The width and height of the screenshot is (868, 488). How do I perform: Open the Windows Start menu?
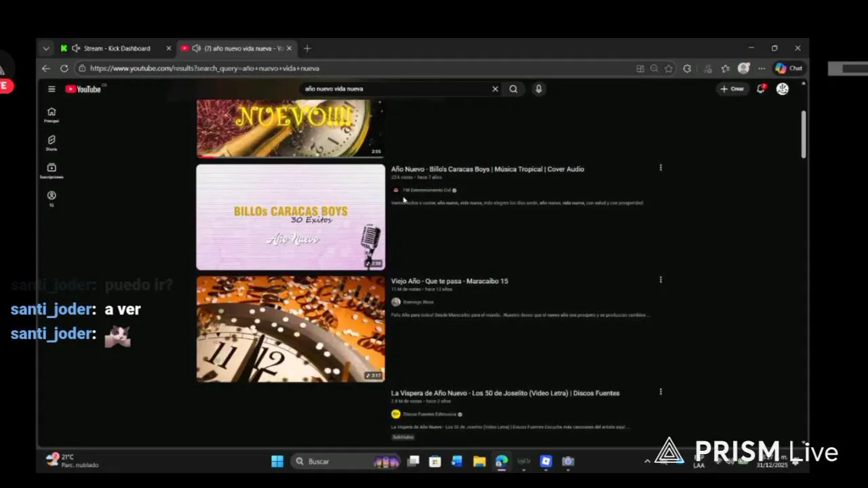pos(277,462)
